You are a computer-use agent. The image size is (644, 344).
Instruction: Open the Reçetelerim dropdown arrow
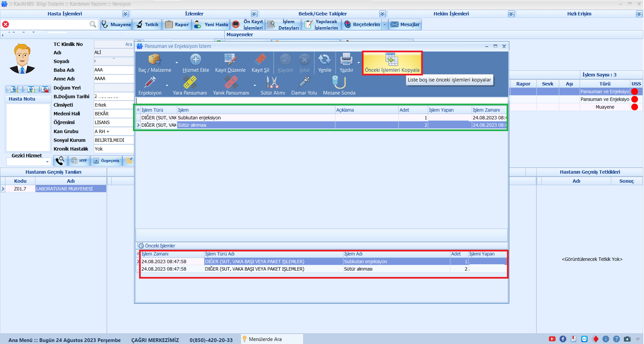[385, 24]
